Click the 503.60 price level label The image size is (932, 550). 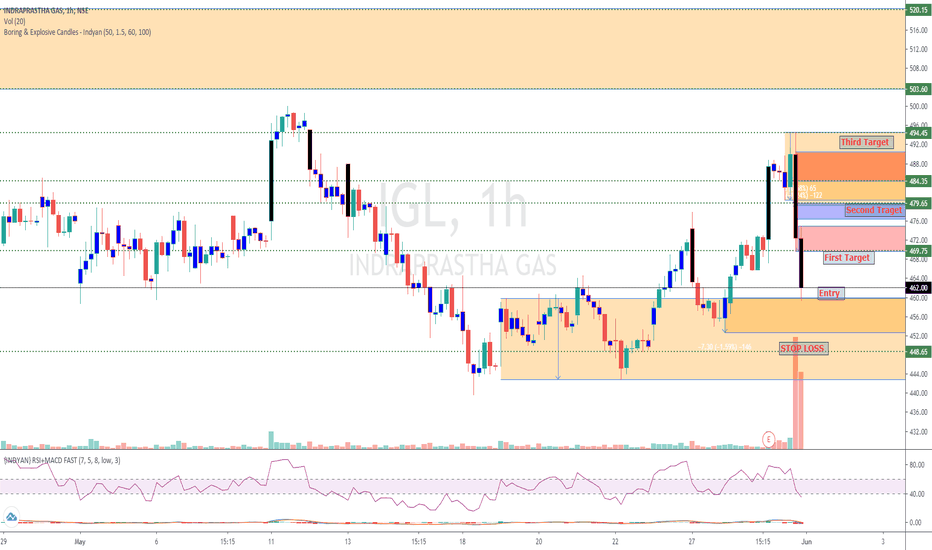(x=918, y=89)
